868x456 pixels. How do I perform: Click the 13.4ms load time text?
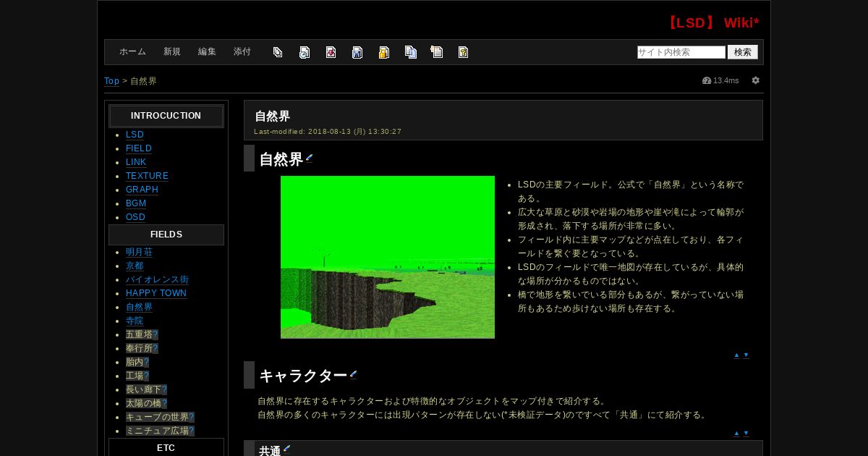[x=726, y=80]
